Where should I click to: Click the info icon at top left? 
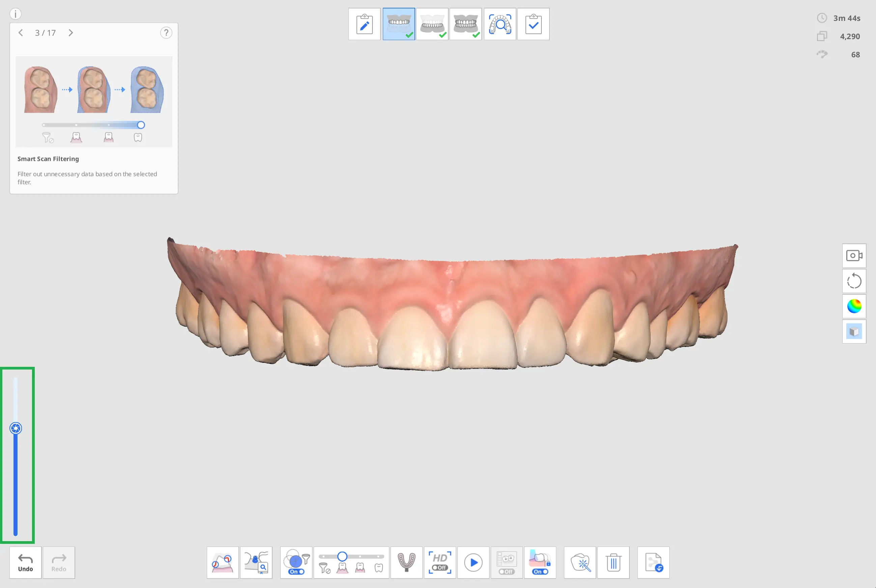coord(16,14)
